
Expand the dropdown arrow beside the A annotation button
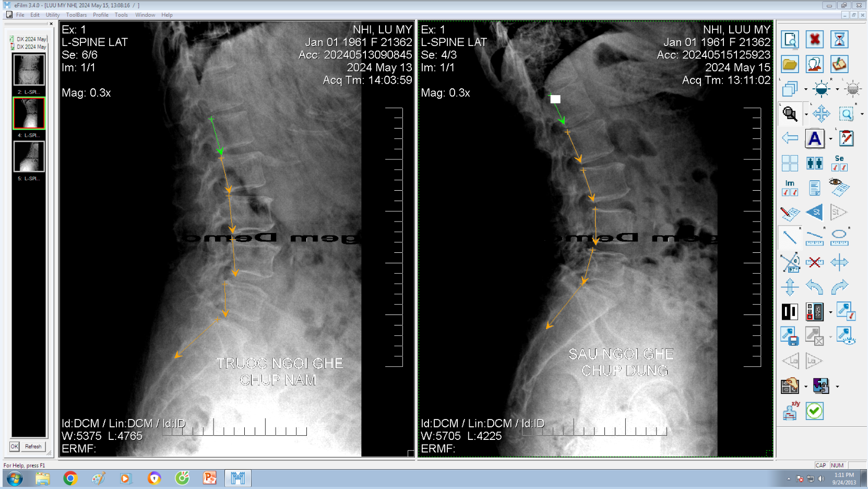[x=830, y=139]
